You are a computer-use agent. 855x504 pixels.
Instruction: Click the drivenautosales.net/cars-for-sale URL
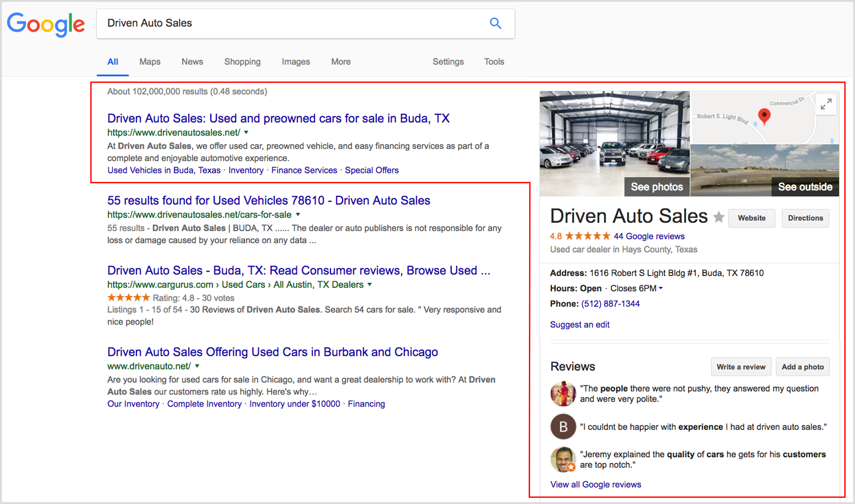(199, 215)
